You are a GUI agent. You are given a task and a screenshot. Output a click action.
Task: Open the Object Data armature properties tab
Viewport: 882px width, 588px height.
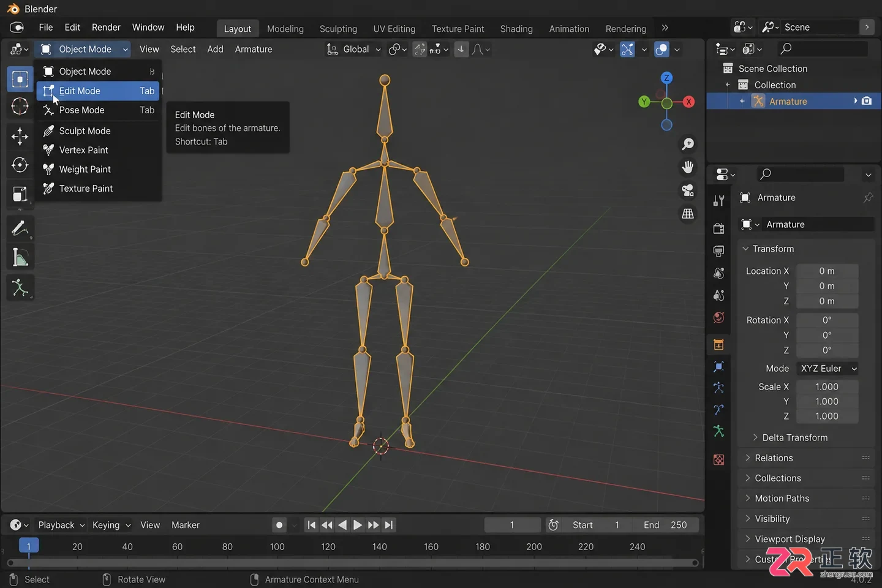tap(719, 431)
